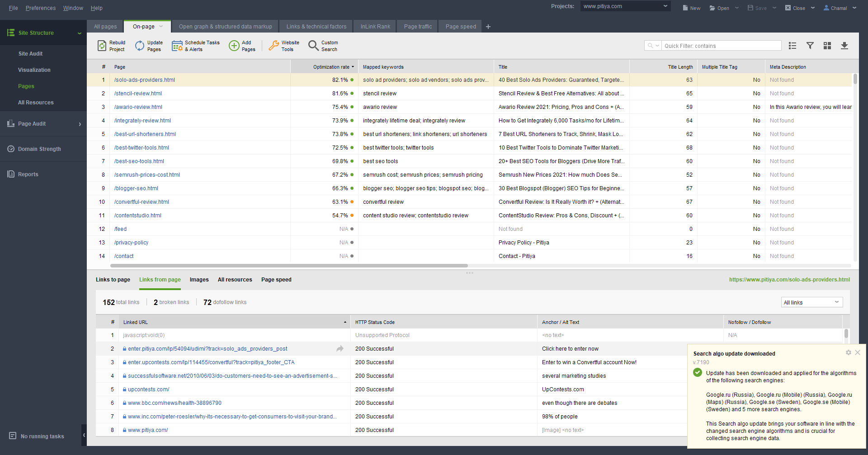
Task: Expand the Close button dropdown arrow
Action: (813, 8)
